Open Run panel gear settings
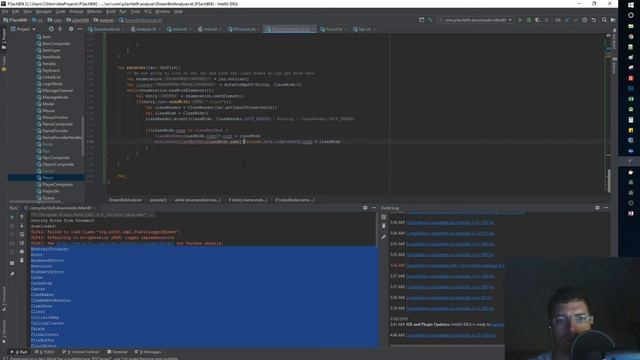Image resolution: width=640 pixels, height=360 pixels. [x=365, y=208]
